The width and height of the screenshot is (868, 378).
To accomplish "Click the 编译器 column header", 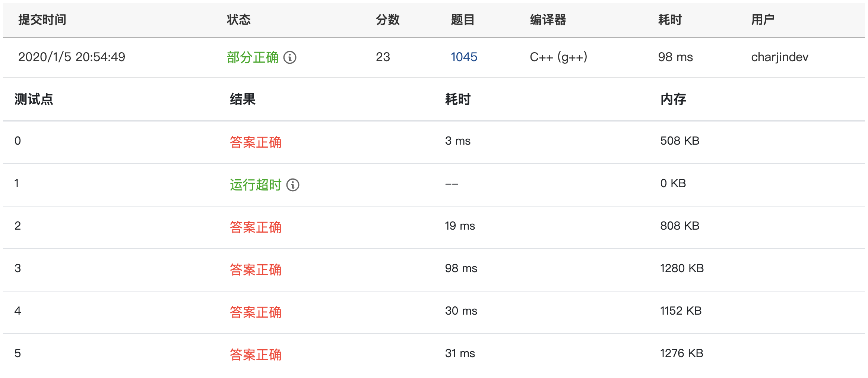I will (x=548, y=20).
